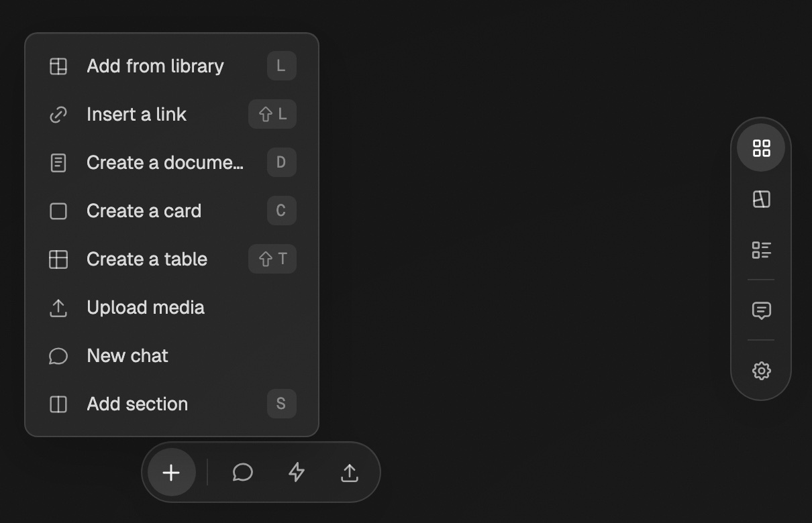Click the upload arrow icon beside Upload media
This screenshot has width=812, height=523.
click(58, 308)
